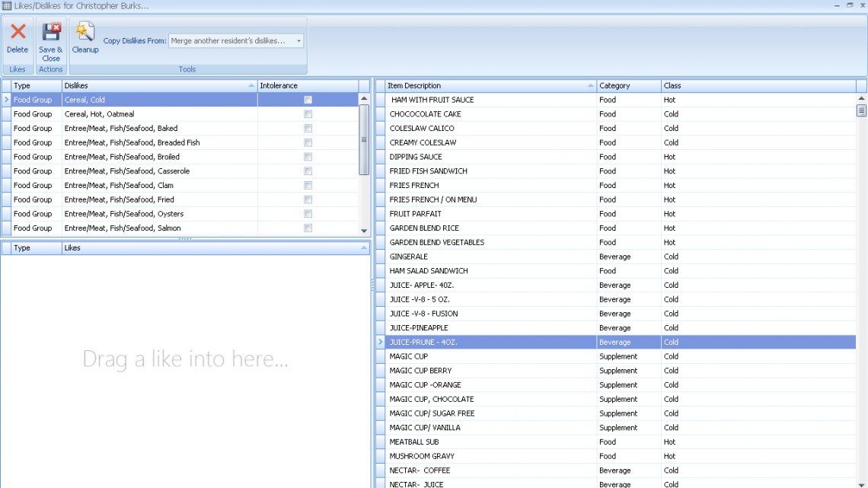Select the MAGIC CUP BERRY row
The height and width of the screenshot is (488, 868).
(x=487, y=371)
